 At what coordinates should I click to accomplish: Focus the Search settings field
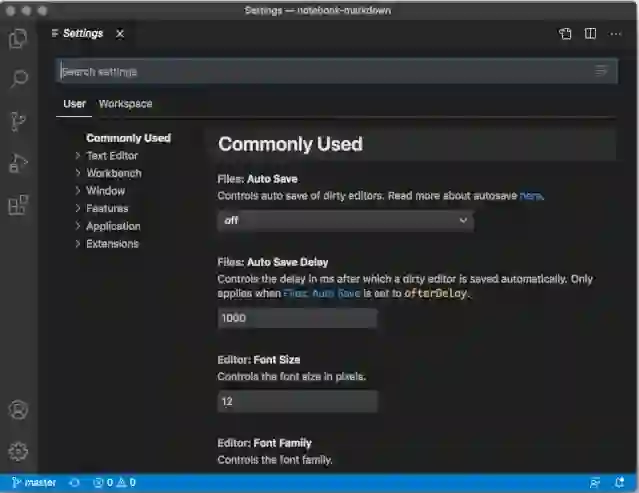[x=336, y=71]
